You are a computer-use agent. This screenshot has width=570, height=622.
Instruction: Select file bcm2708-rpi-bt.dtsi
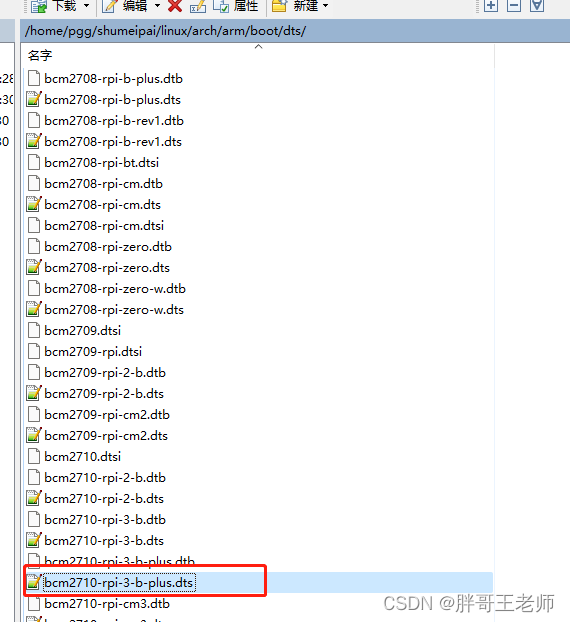pyautogui.click(x=93, y=163)
